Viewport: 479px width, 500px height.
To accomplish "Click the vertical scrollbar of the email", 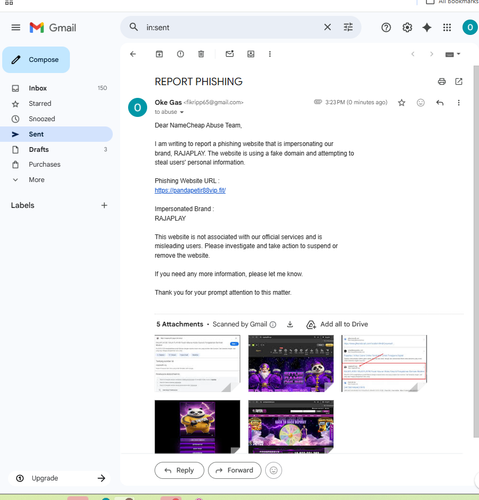I will point(476,252).
